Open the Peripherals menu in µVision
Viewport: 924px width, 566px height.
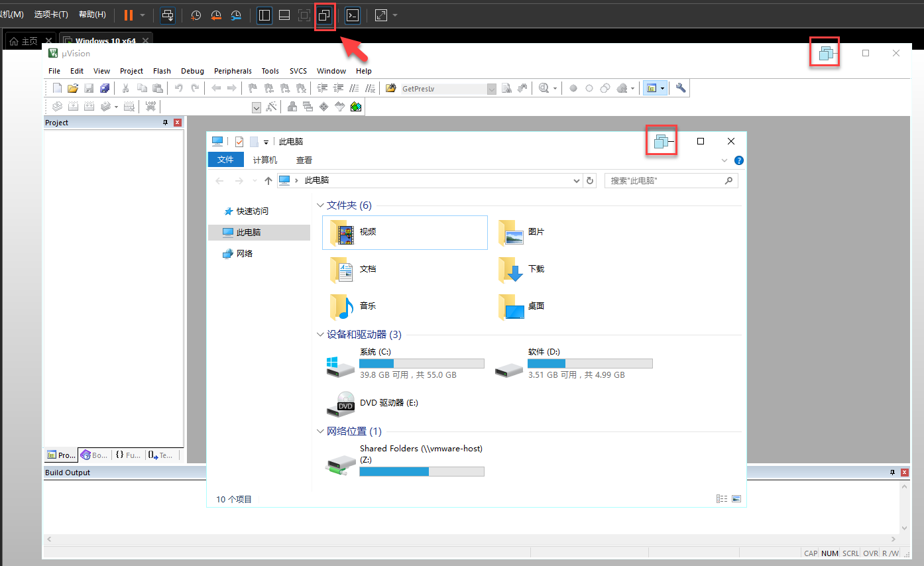233,71
